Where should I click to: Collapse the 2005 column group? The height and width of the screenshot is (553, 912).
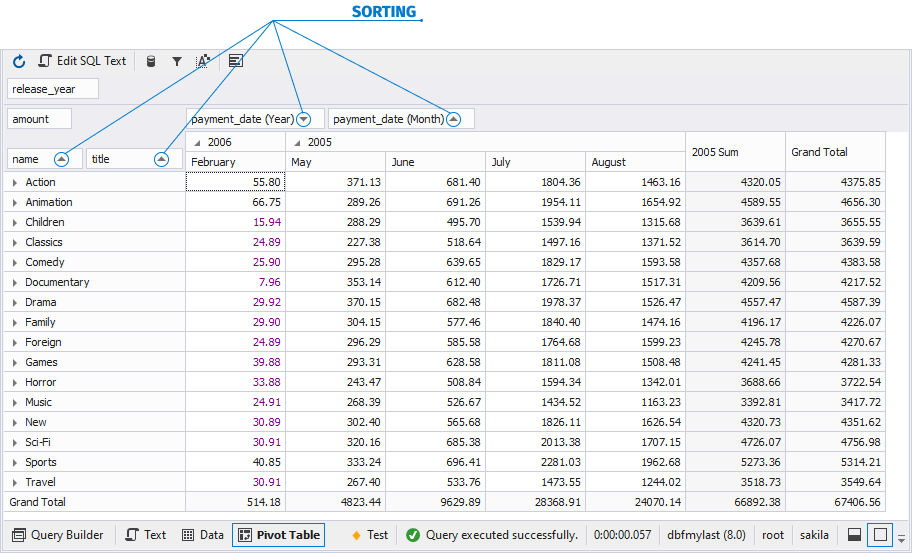coord(297,143)
